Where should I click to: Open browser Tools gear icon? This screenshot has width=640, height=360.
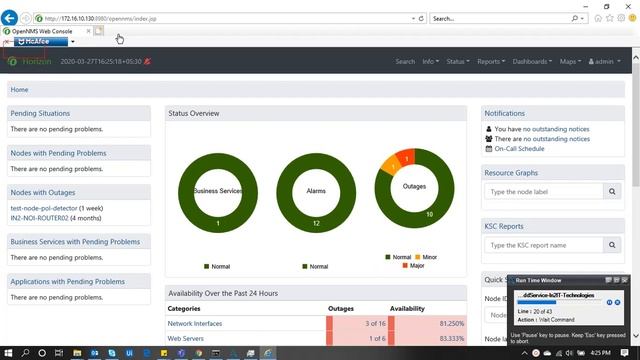tap(621, 18)
